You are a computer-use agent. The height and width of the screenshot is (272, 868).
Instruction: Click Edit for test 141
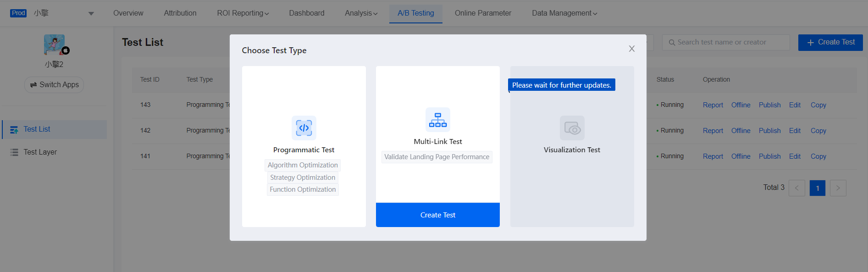(795, 156)
